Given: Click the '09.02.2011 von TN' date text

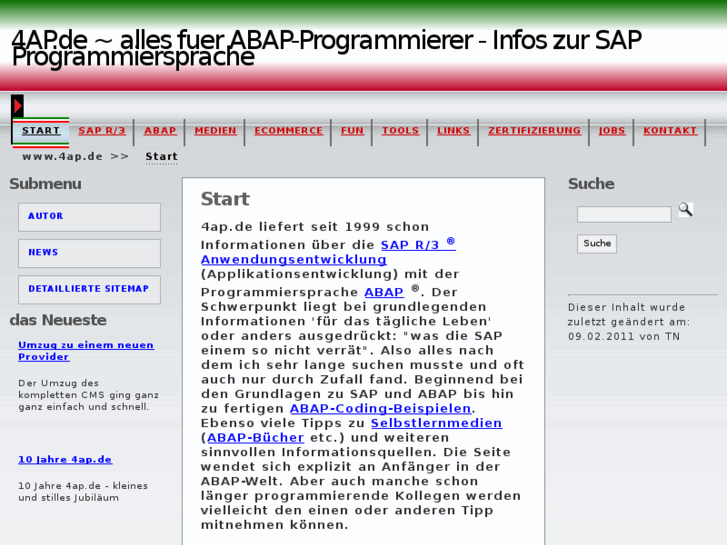Looking at the screenshot, I should click(x=624, y=336).
